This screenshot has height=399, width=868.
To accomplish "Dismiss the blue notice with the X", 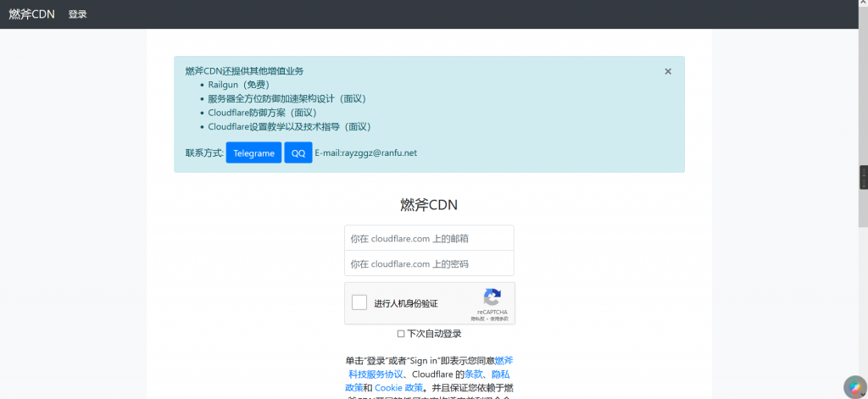I will click(x=668, y=71).
